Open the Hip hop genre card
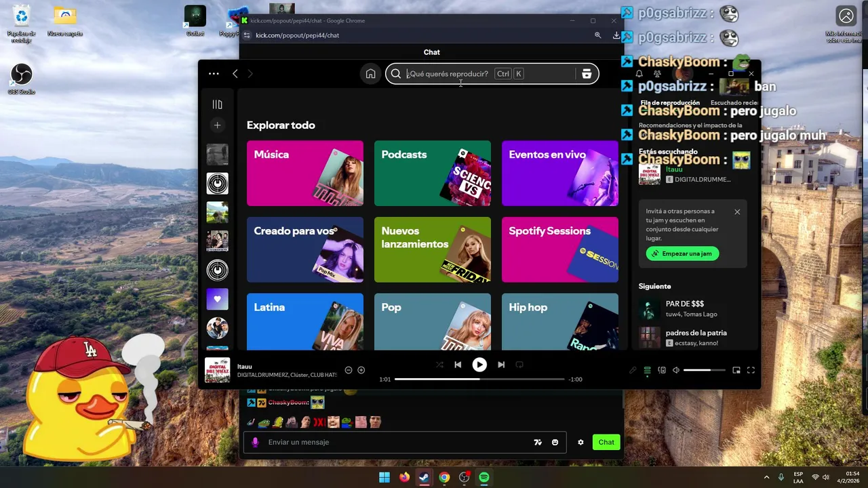This screenshot has width=868, height=488. (x=560, y=321)
